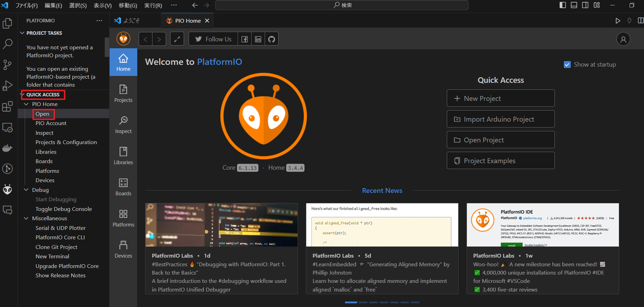
Task: Collapse the Miscellaneous tree group
Action: click(26, 219)
